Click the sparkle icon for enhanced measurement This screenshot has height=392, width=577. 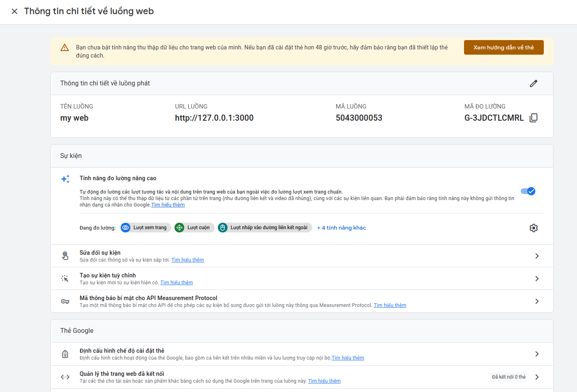tap(65, 179)
